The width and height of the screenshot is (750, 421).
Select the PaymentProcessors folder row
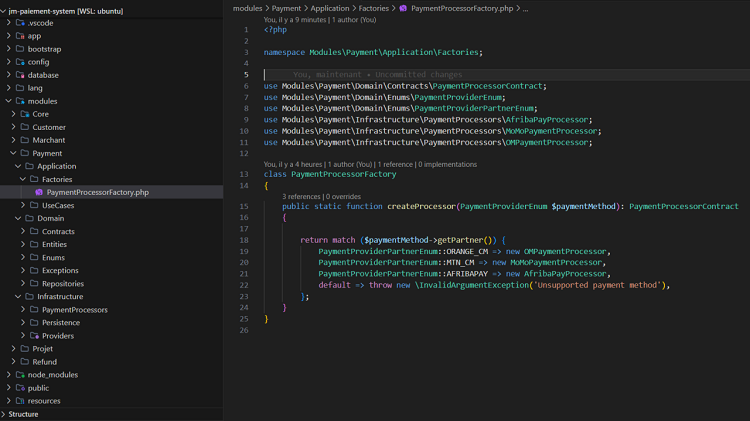point(111,310)
